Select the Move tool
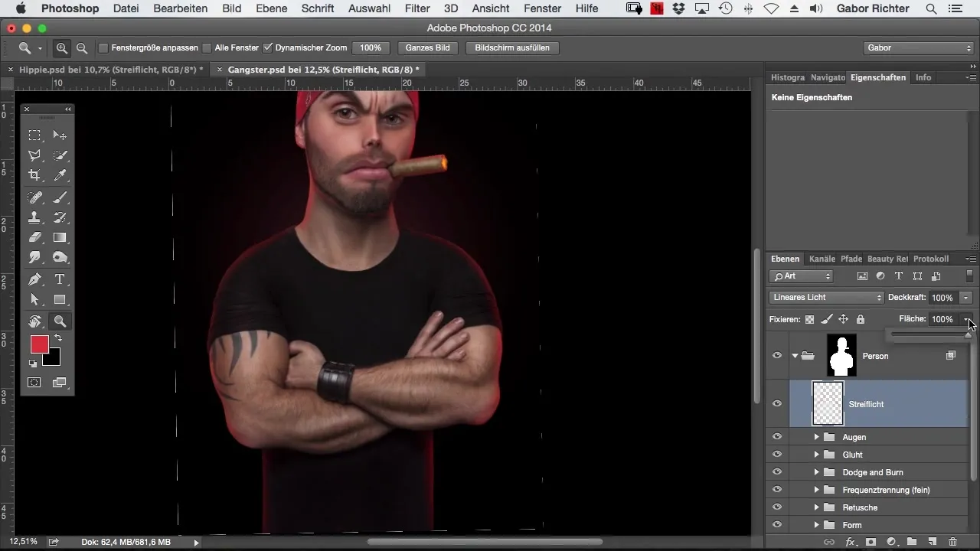The width and height of the screenshot is (980, 551). (x=60, y=135)
